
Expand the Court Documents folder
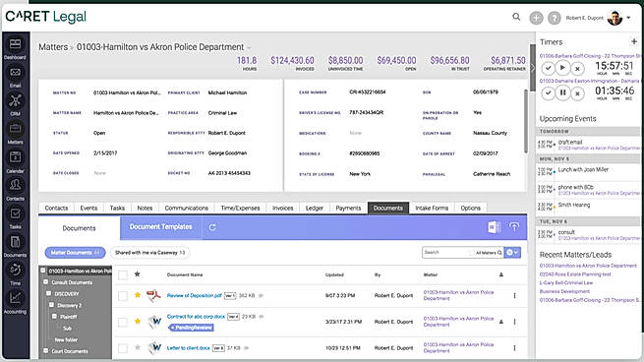tap(46, 351)
